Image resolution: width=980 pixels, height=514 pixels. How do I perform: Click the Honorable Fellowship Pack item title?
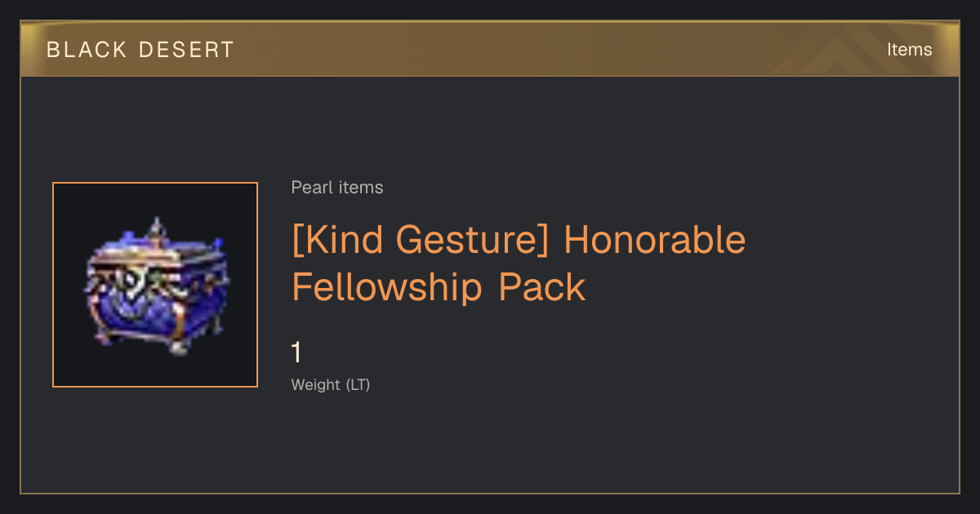[x=519, y=264]
